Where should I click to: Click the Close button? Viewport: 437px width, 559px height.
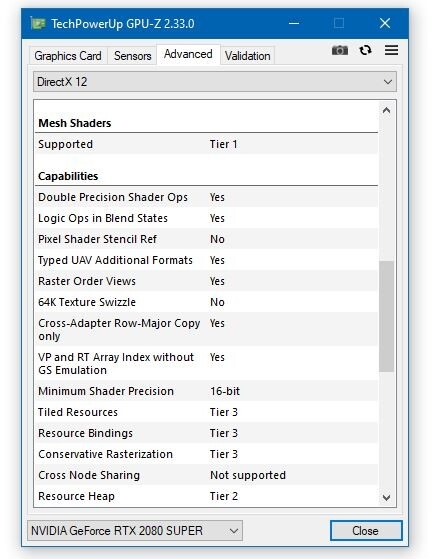366,530
